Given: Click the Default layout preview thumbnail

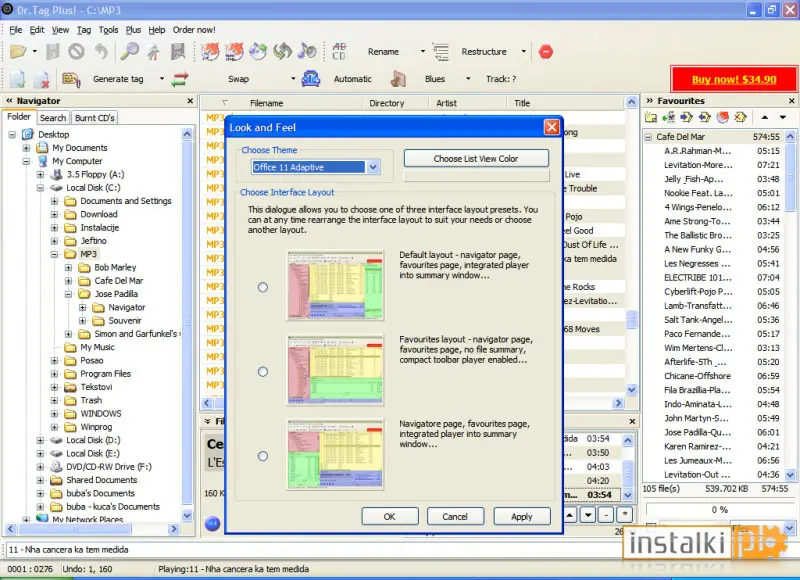Looking at the screenshot, I should click(x=335, y=285).
